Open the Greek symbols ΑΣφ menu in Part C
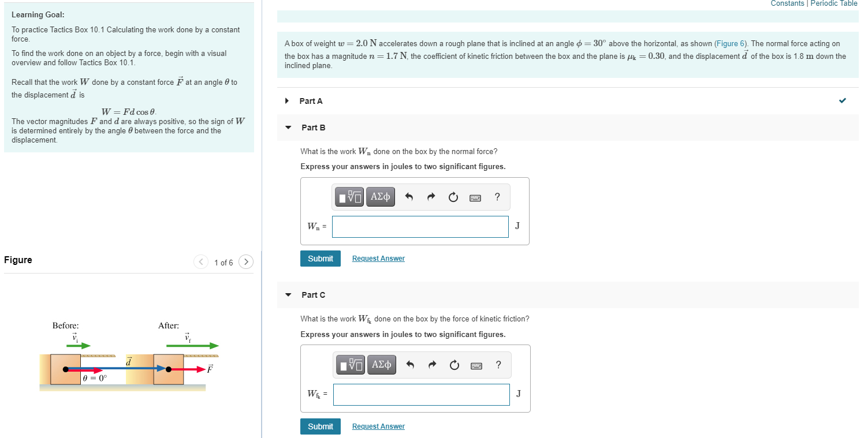Image resolution: width=868 pixels, height=438 pixels. point(382,365)
